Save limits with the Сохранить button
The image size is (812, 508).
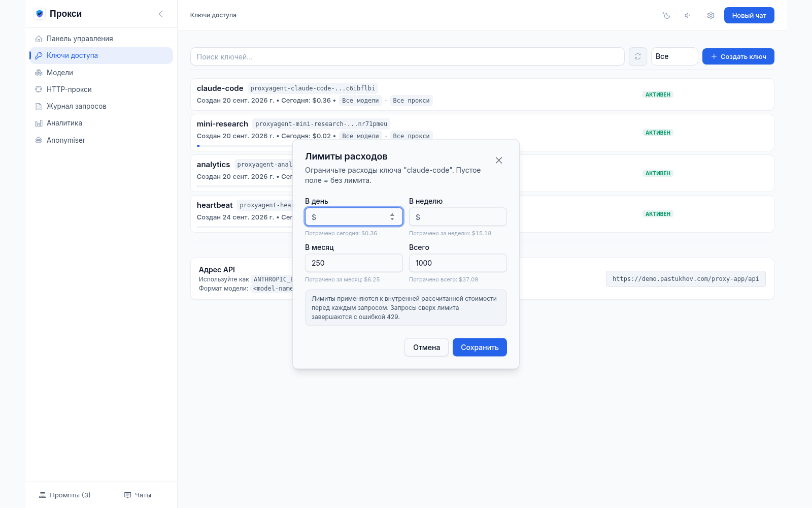click(x=480, y=347)
